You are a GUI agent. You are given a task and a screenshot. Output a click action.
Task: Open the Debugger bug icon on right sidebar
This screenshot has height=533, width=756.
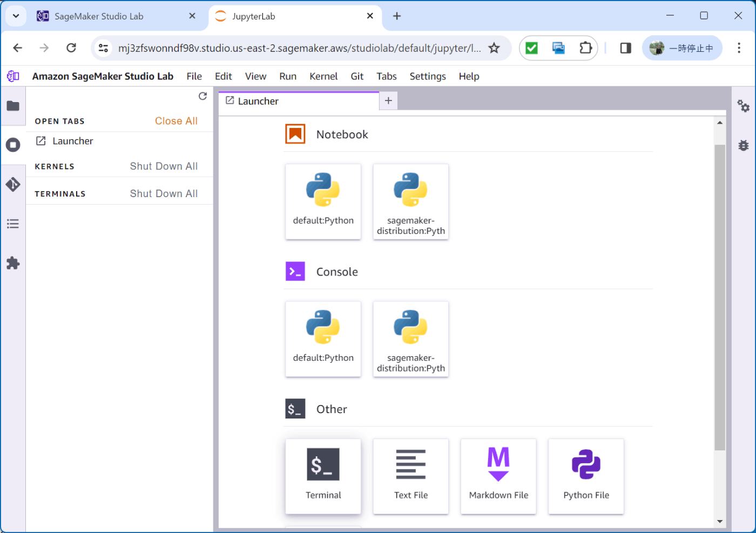[x=744, y=145]
